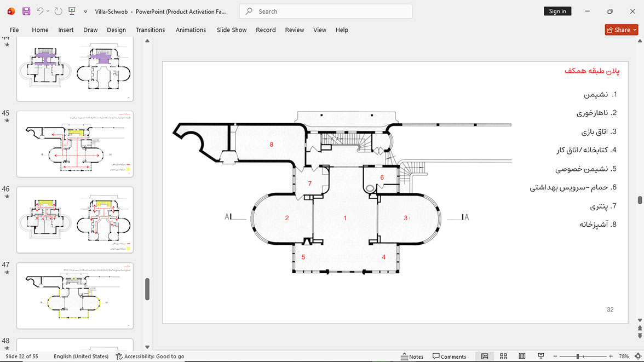This screenshot has width=644, height=362.
Task: Select slide 46 thumbnail
Action: 74,220
